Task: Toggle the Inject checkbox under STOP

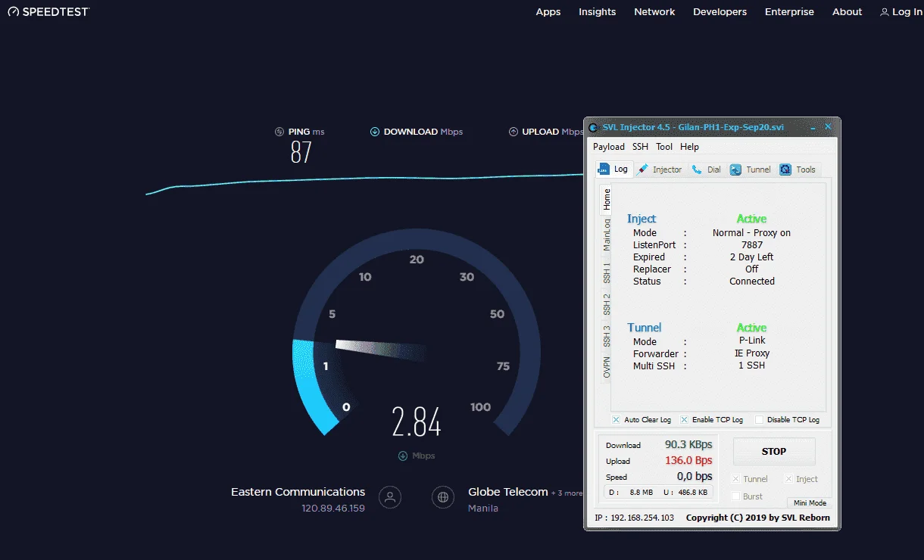Action: [x=788, y=479]
